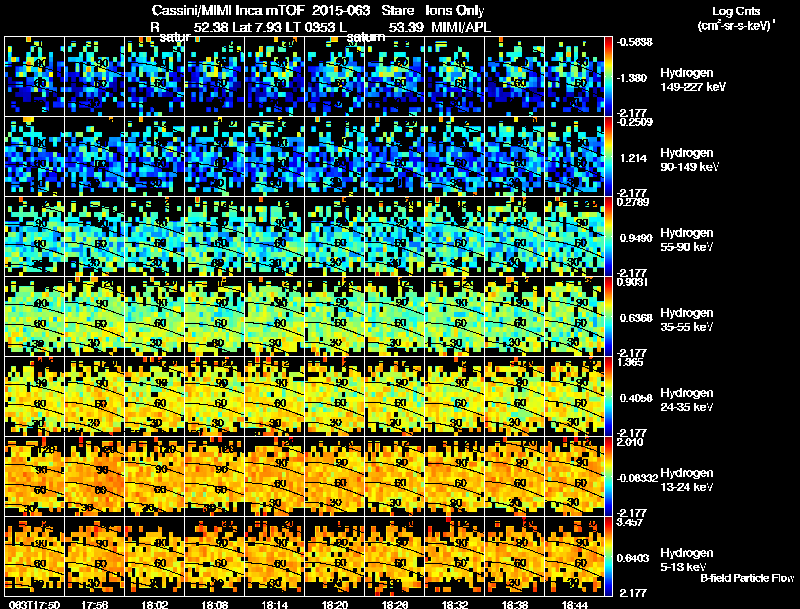The image size is (800, 609).
Task: Click the 'MIMI/APL' label in the header
Action: (x=461, y=27)
